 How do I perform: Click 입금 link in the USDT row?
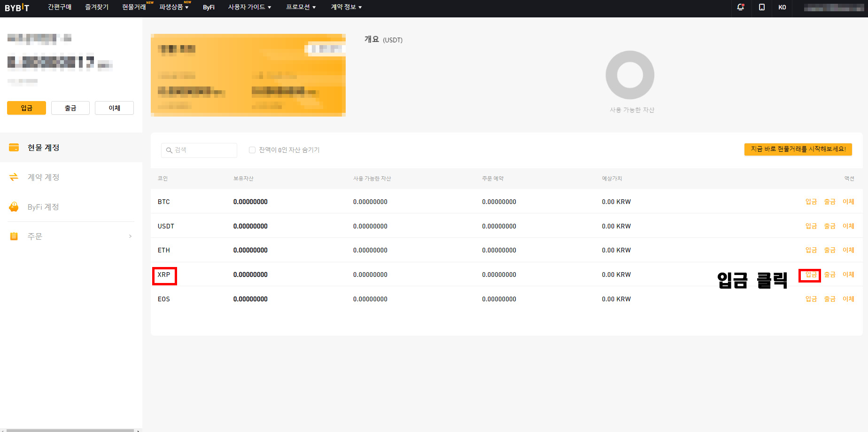811,227
